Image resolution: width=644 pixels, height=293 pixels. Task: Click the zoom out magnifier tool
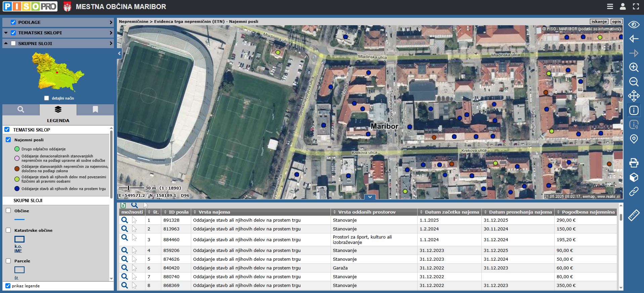[634, 82]
